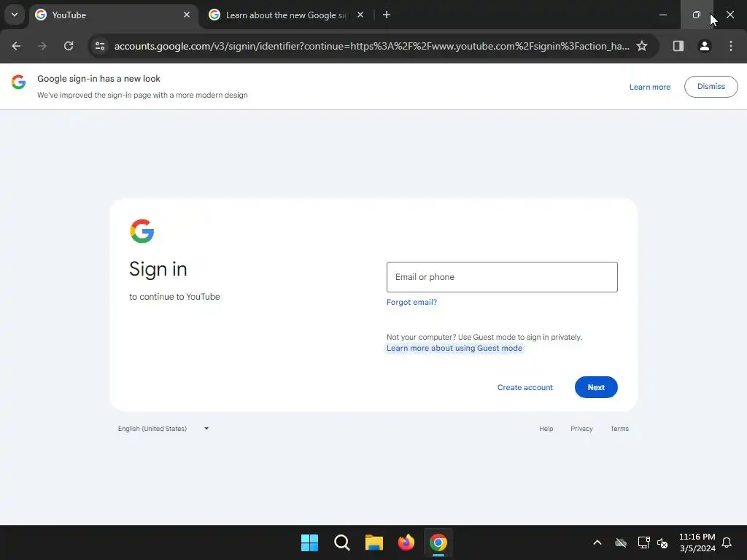Open the English (United States) language dropdown
This screenshot has width=747, height=560.
tap(163, 429)
